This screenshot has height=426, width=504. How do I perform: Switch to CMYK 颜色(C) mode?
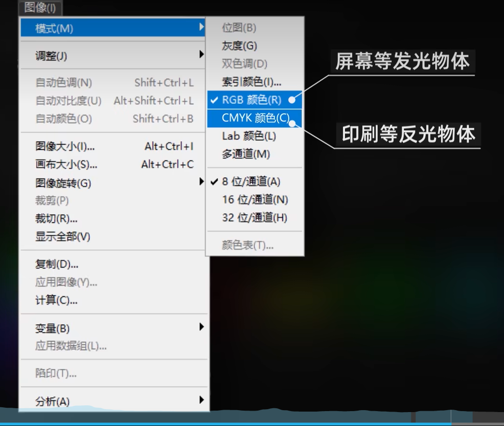click(256, 118)
